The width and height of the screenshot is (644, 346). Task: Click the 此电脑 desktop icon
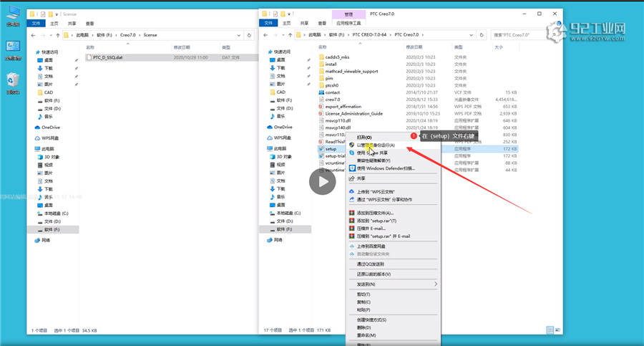13,16
